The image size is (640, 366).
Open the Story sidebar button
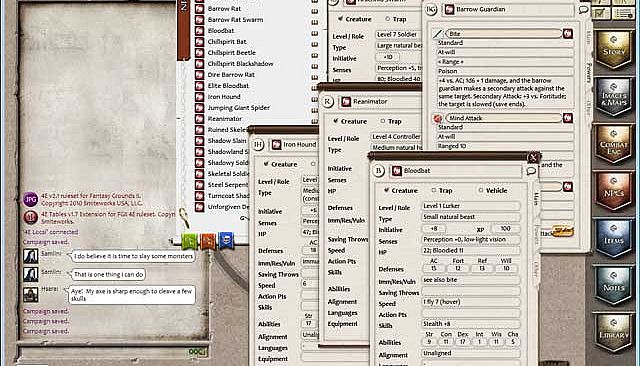[x=613, y=50]
